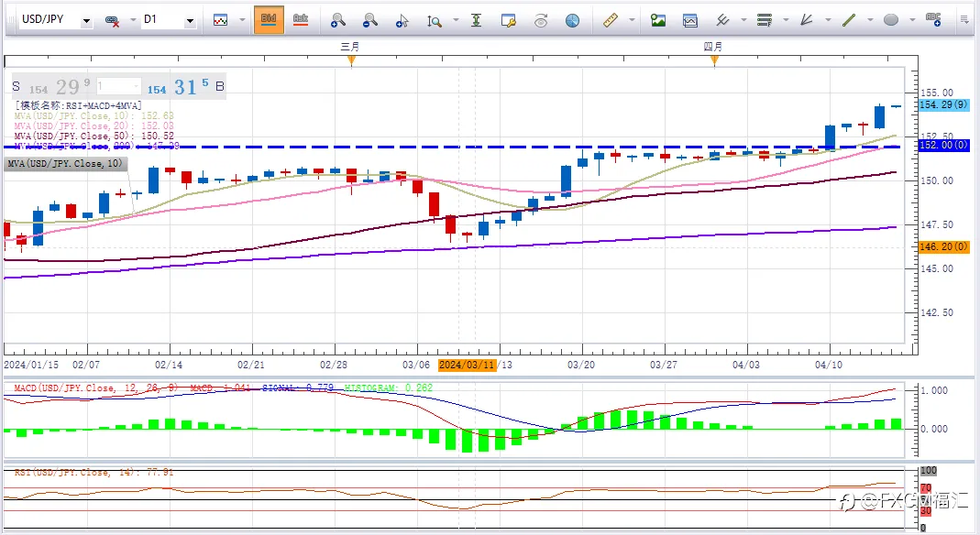Click the 03/20 date axis label

581,365
